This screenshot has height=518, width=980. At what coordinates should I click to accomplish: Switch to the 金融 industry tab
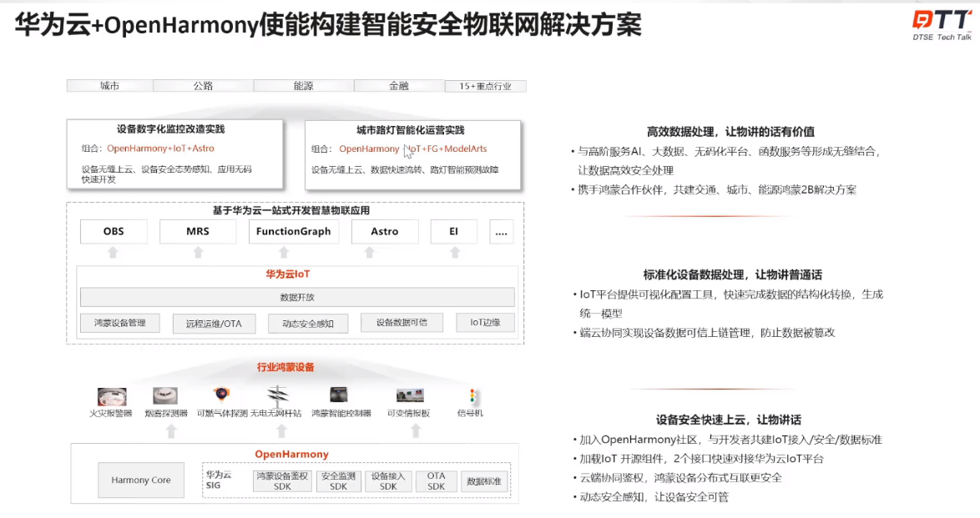pos(399,86)
